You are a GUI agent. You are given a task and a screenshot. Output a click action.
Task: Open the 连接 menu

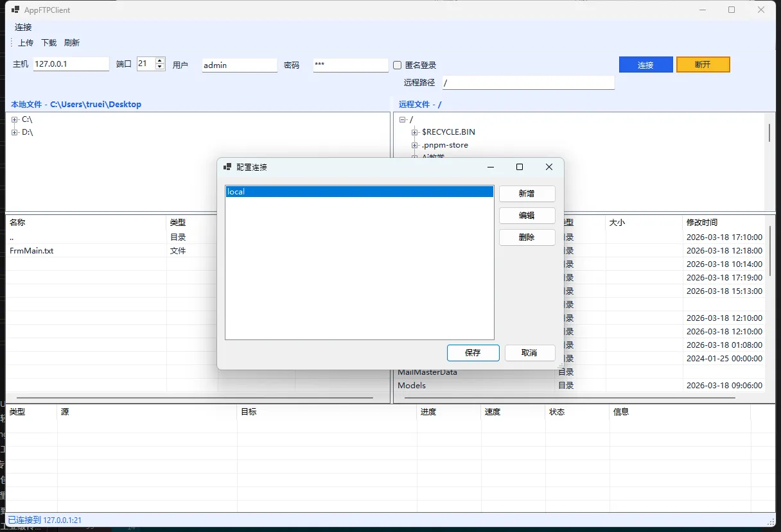click(x=23, y=27)
